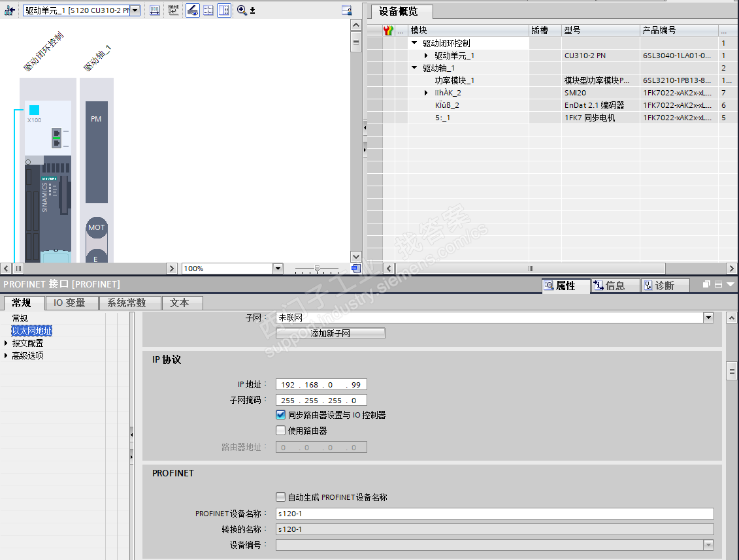Click the subnet mask field 255.255.255.0
Image resolution: width=739 pixels, height=560 pixels.
pos(321,400)
